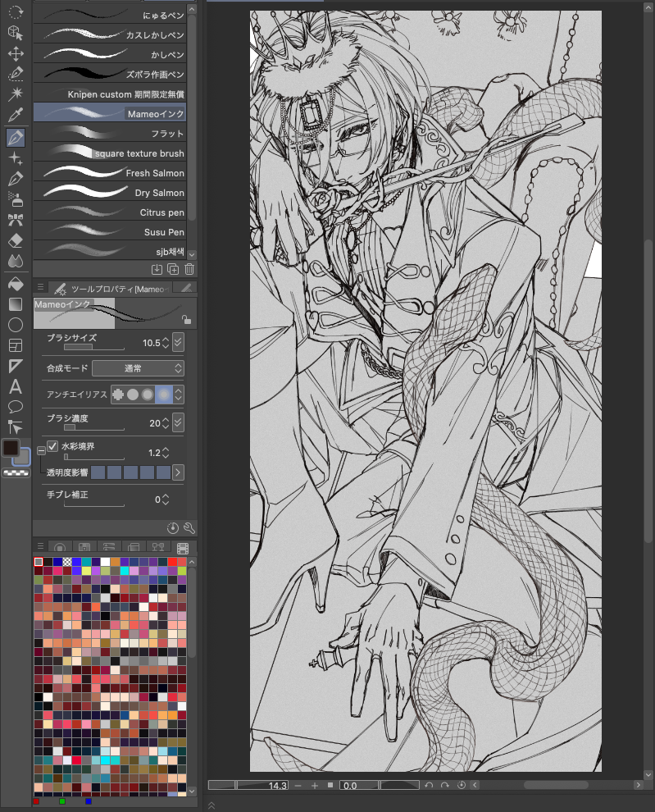Reset tool properties to initial settings
655x812 pixels.
173,527
